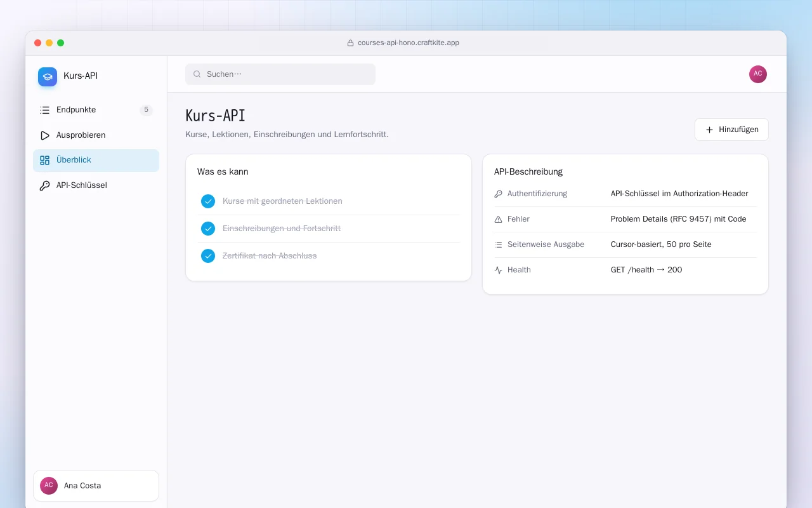Click the pulse icon beside Health
The image size is (812, 508).
(498, 270)
